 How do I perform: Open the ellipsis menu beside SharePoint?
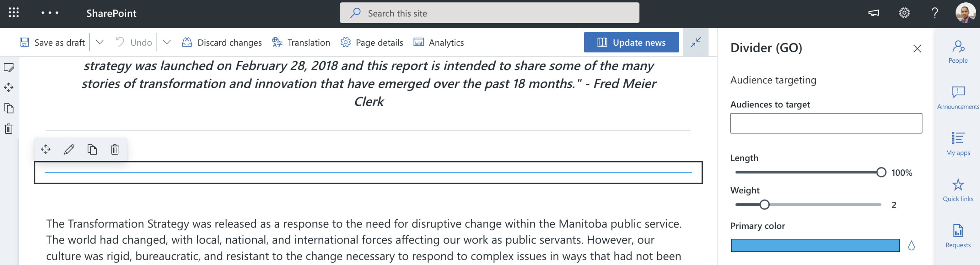(50, 13)
